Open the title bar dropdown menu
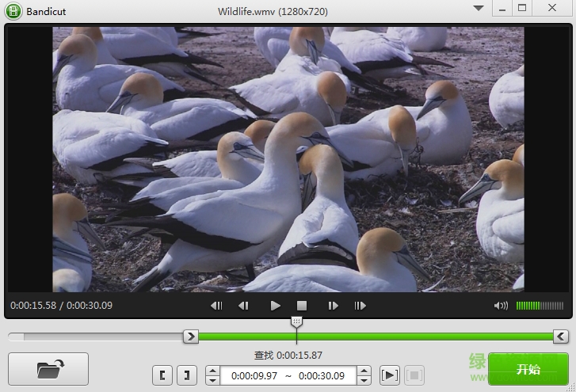This screenshot has height=392, width=576. pyautogui.click(x=479, y=9)
